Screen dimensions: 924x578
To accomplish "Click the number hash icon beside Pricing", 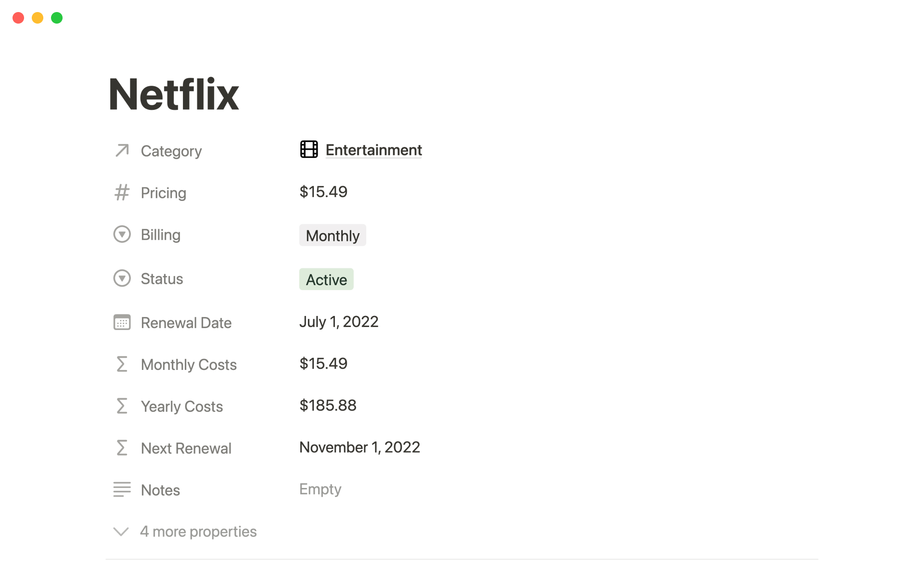I will (122, 193).
